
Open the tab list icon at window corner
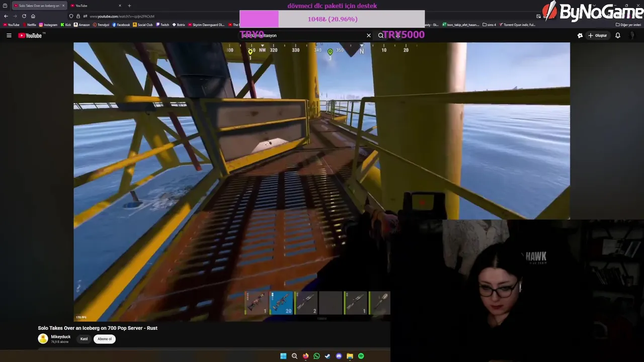coord(5,6)
